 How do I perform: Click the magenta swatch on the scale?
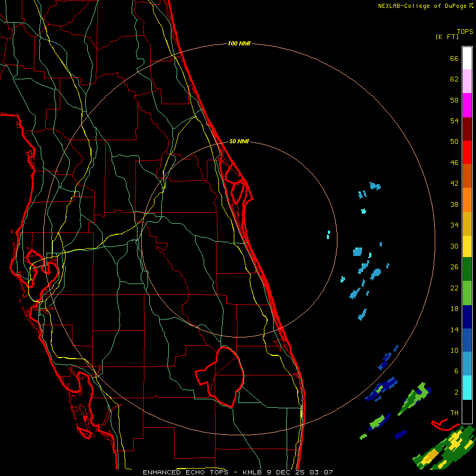tap(467, 105)
